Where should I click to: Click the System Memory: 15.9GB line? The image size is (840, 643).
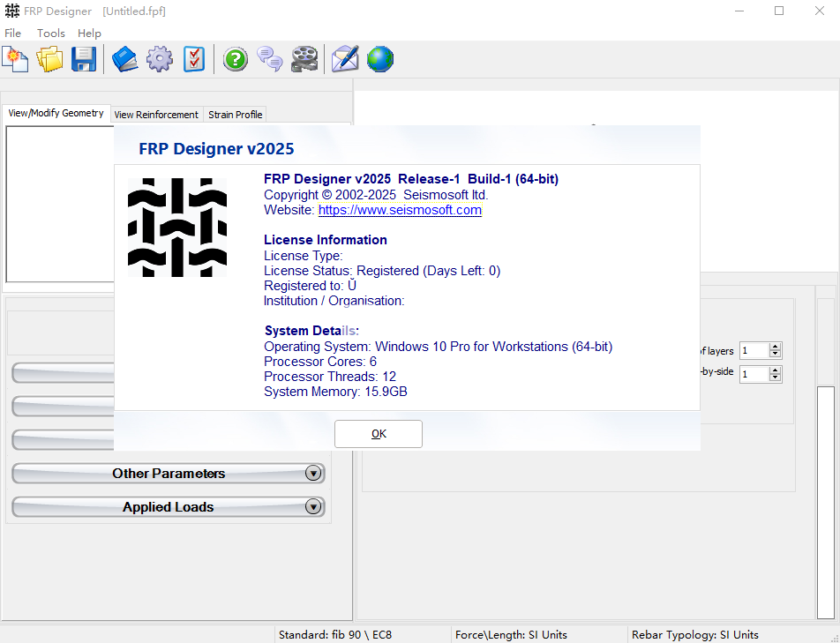(335, 392)
